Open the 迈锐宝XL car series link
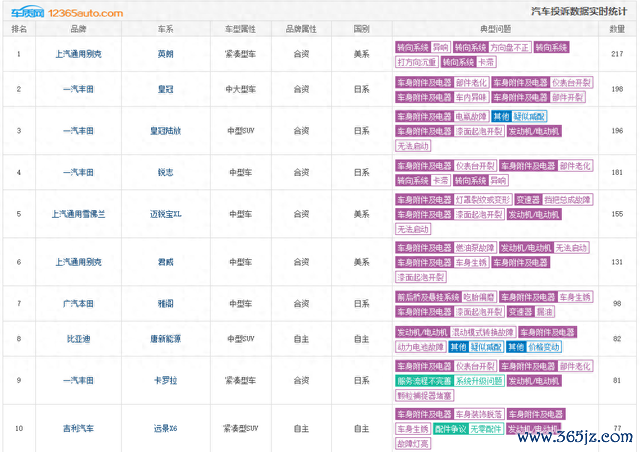The height and width of the screenshot is (452, 640). pyautogui.click(x=166, y=214)
